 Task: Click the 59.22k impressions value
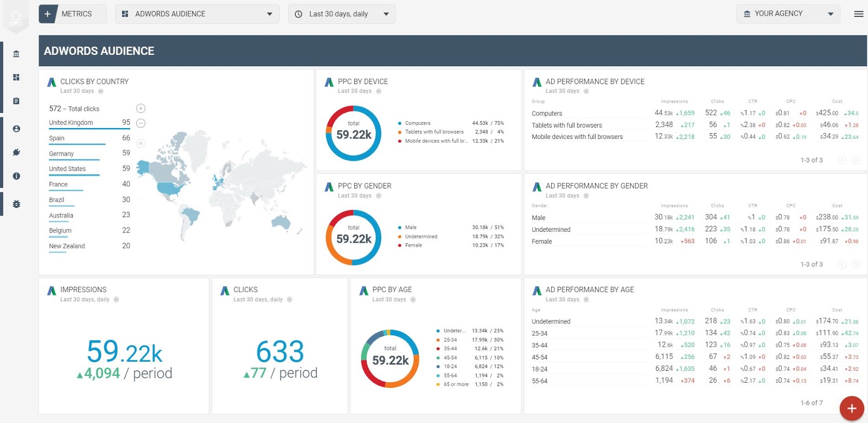[124, 351]
